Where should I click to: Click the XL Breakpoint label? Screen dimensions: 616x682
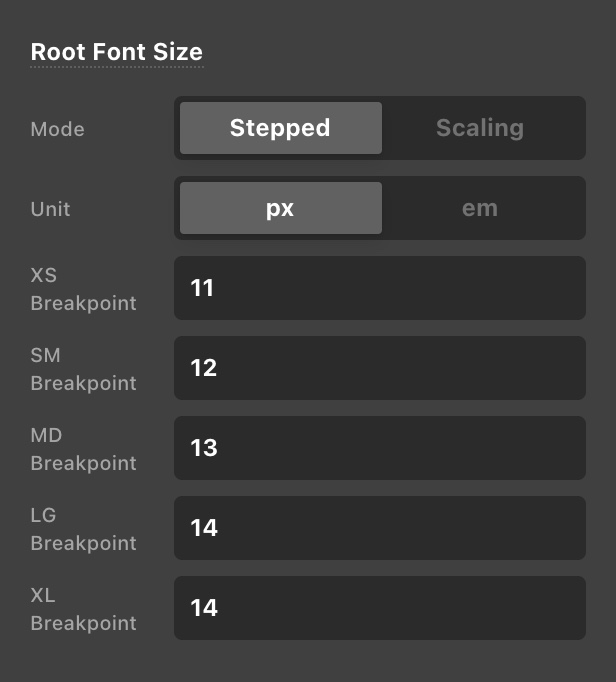[x=84, y=609]
